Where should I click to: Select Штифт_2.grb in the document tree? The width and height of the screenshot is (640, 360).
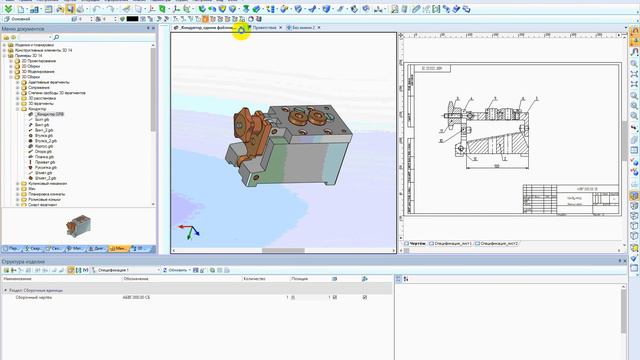point(45,178)
